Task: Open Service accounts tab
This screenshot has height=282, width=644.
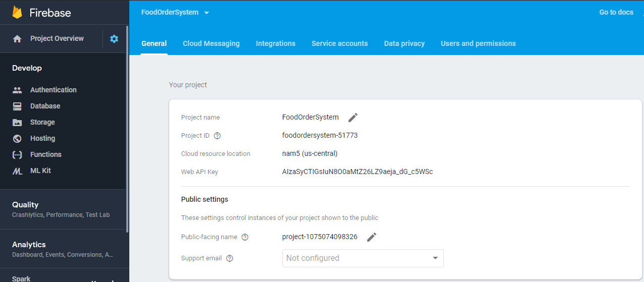Action: pyautogui.click(x=339, y=43)
